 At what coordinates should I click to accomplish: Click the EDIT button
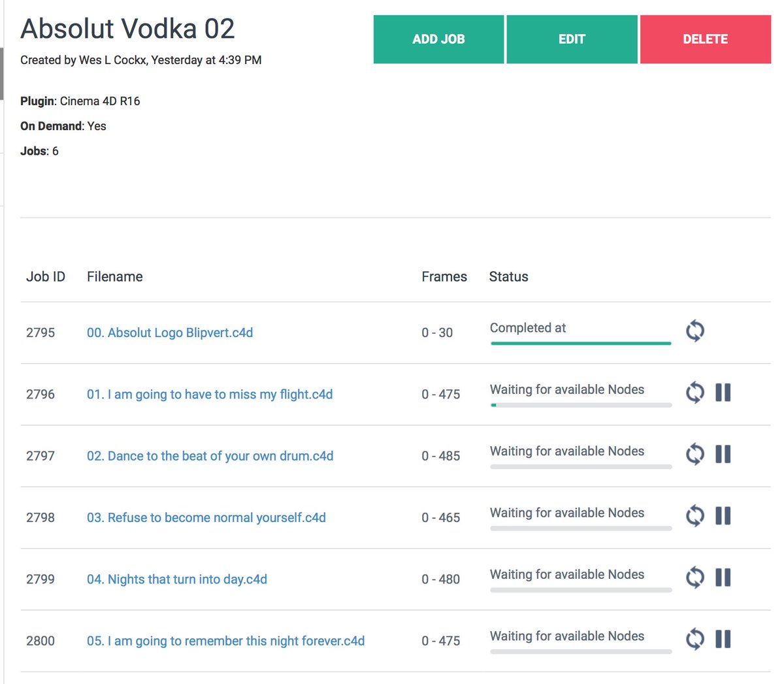572,39
